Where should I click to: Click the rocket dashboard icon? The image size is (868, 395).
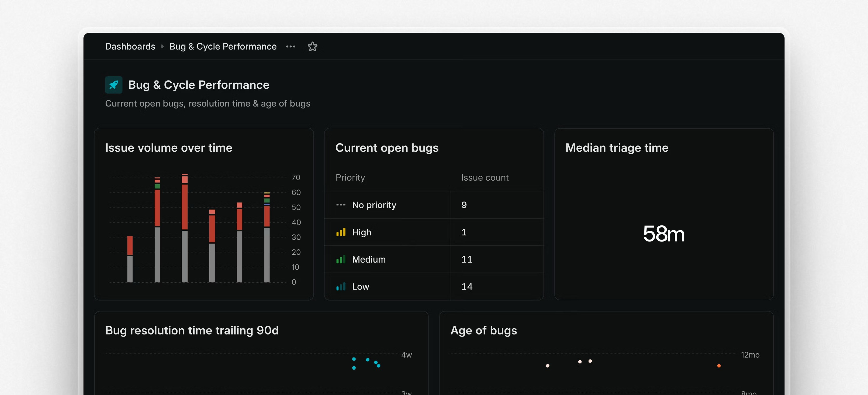coord(114,85)
